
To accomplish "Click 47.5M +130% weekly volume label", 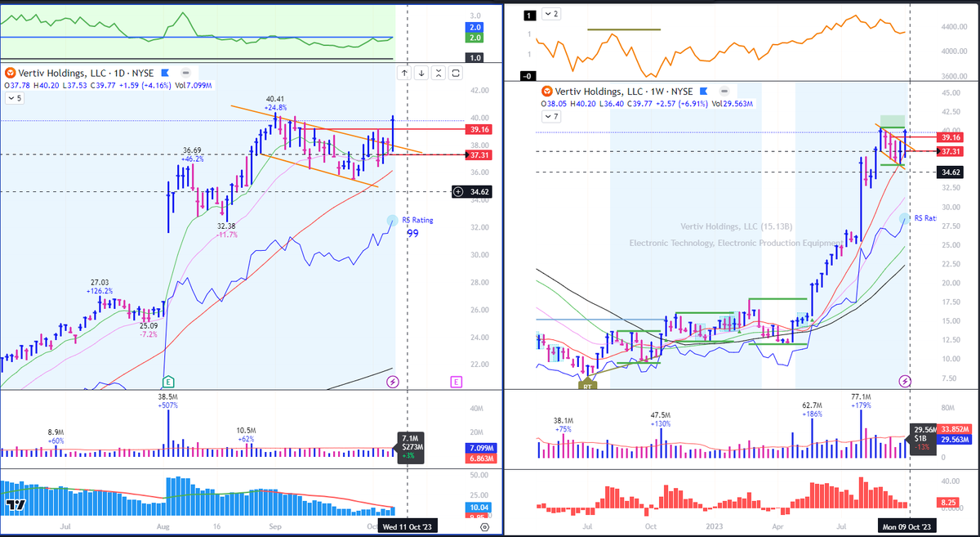I will tap(661, 418).
